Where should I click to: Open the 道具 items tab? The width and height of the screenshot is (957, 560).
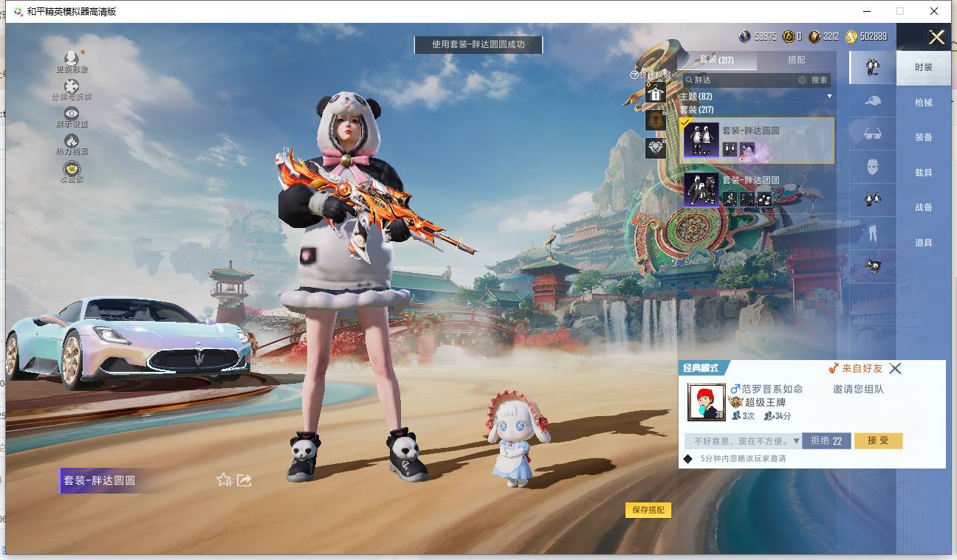click(924, 243)
